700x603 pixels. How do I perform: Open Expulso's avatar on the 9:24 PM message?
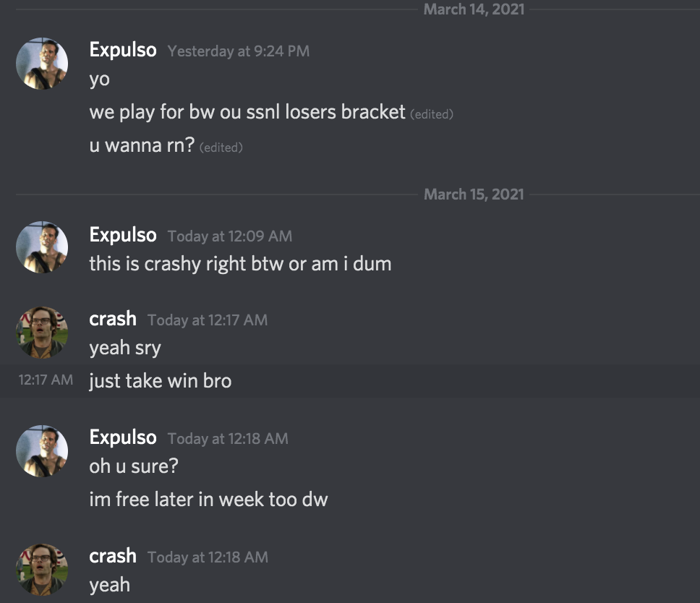42,64
